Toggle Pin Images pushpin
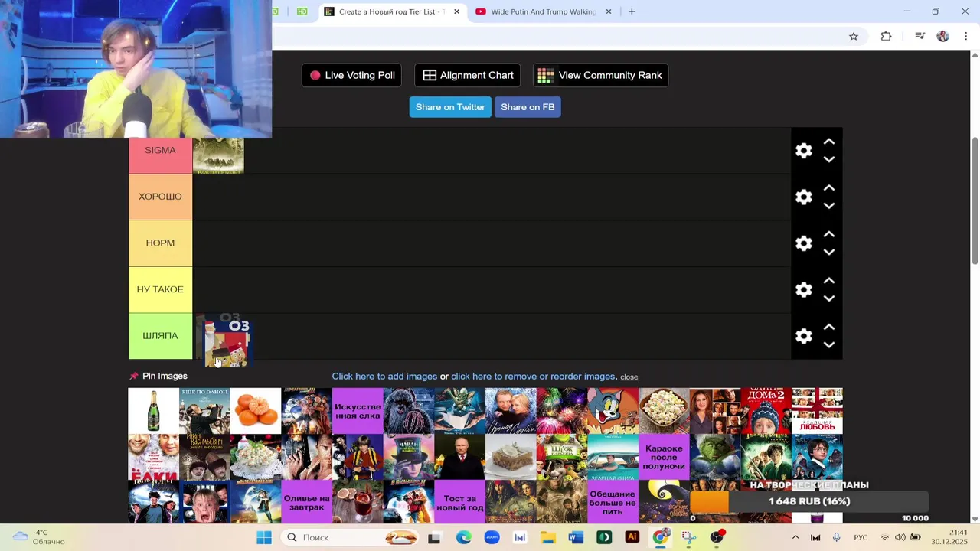Viewport: 980px width, 551px height. pyautogui.click(x=134, y=376)
